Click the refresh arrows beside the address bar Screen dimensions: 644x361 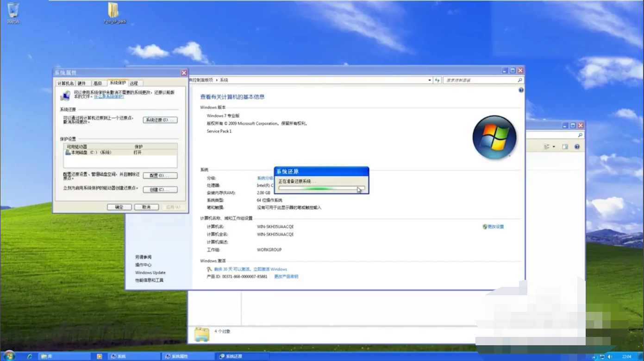[x=437, y=80]
